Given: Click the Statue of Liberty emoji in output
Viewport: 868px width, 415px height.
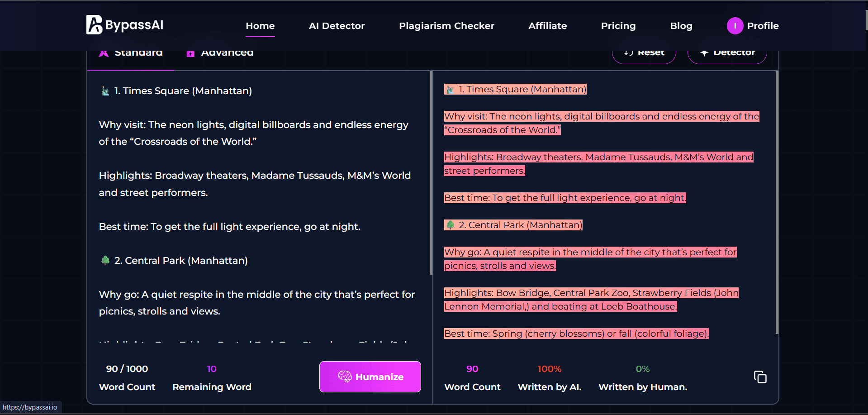Looking at the screenshot, I should coord(450,90).
